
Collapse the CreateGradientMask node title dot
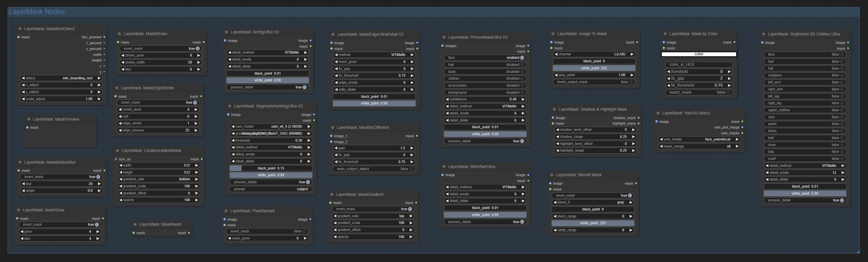[117, 151]
